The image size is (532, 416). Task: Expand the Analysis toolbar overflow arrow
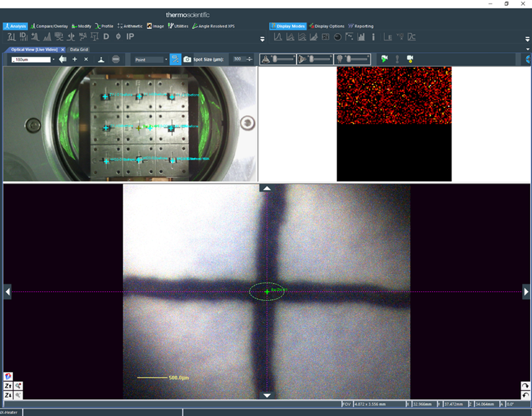tap(262, 39)
